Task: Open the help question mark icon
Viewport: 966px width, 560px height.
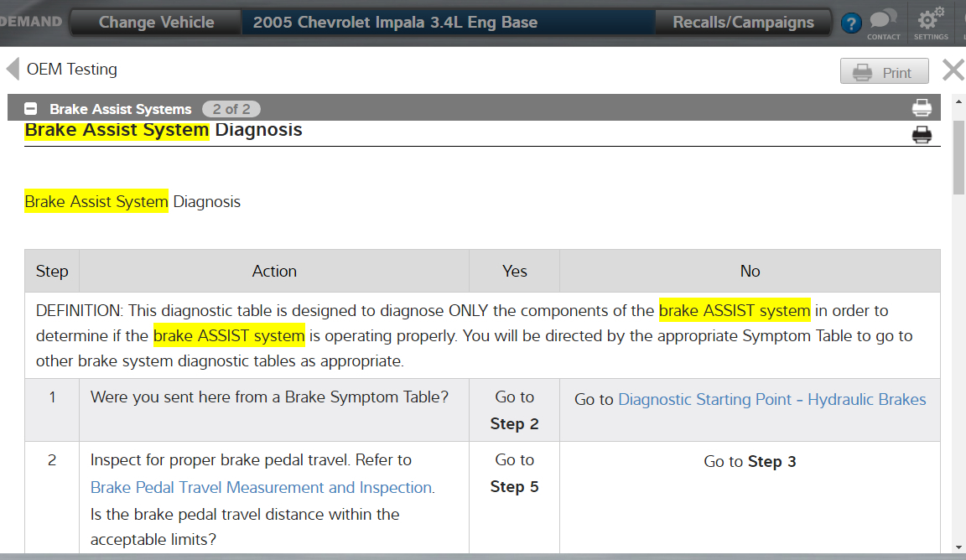Action: click(x=850, y=23)
